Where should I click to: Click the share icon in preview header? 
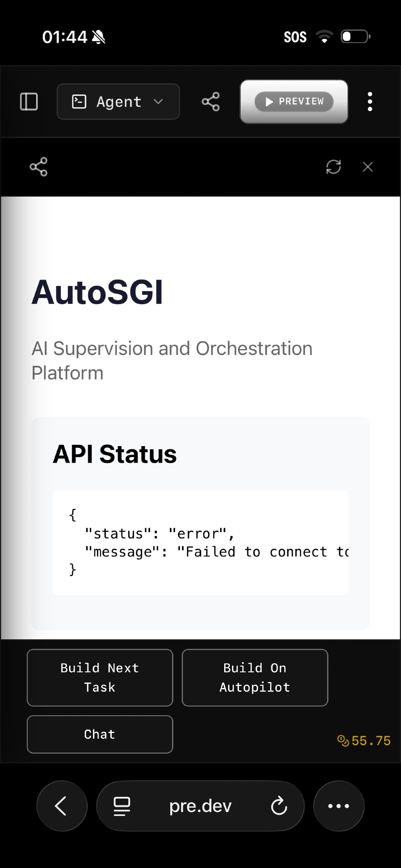tap(39, 167)
